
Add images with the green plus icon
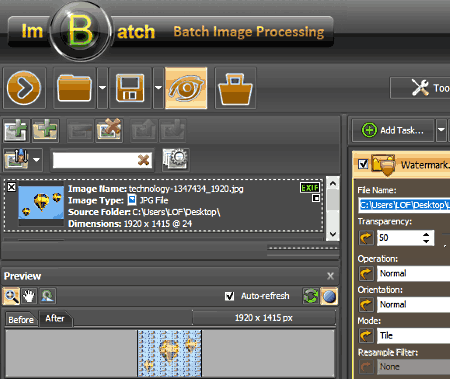tap(17, 130)
